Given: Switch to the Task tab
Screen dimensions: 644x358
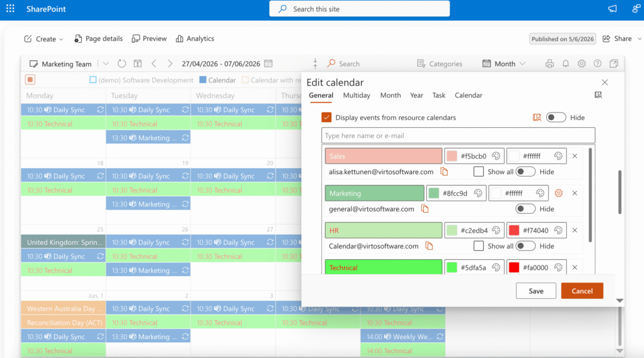Looking at the screenshot, I should point(438,96).
